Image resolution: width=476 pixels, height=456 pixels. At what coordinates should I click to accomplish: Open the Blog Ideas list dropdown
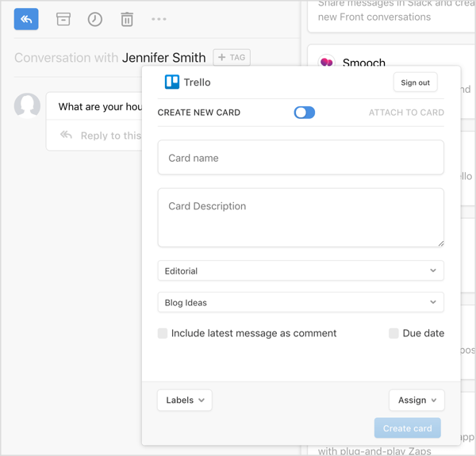tap(301, 302)
